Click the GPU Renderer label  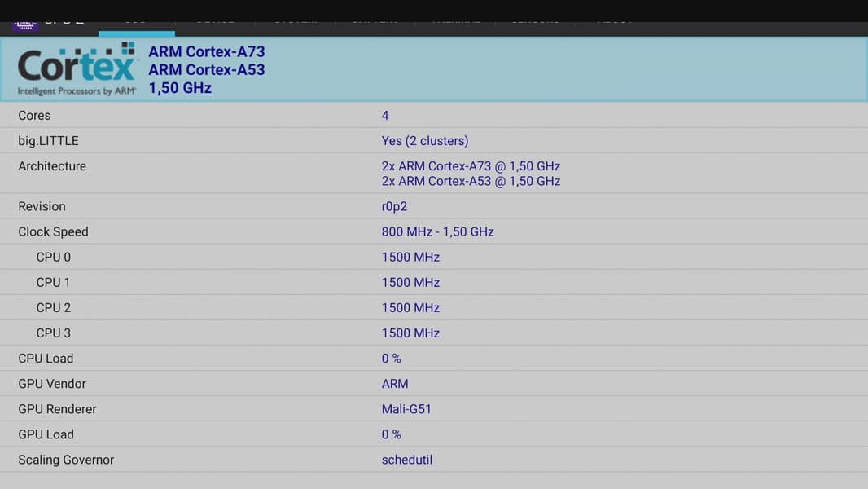click(57, 409)
